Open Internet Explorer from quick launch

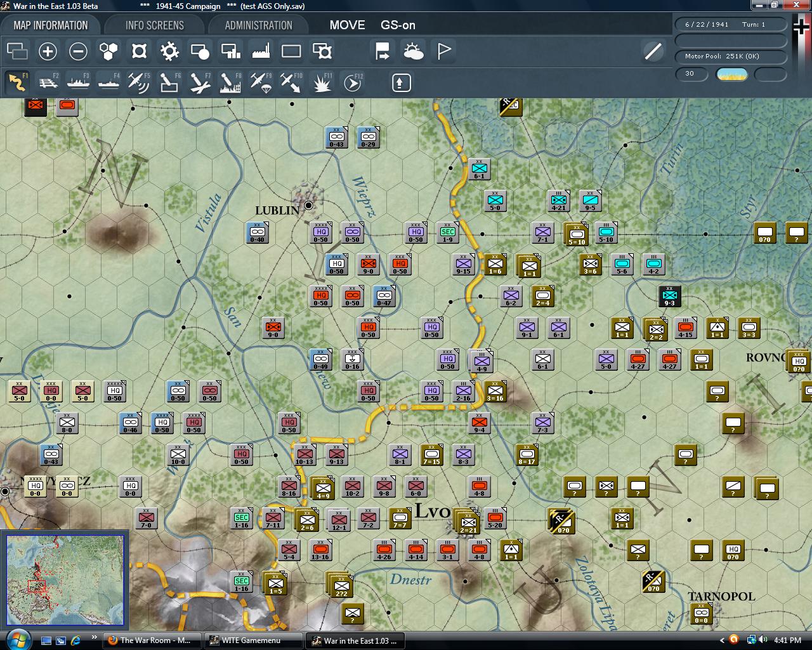click(x=75, y=640)
